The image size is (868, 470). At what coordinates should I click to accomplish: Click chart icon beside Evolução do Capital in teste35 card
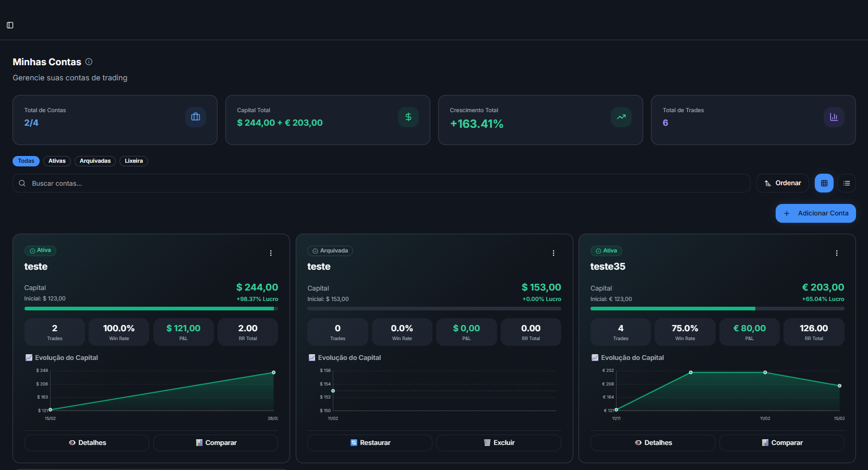click(x=595, y=358)
